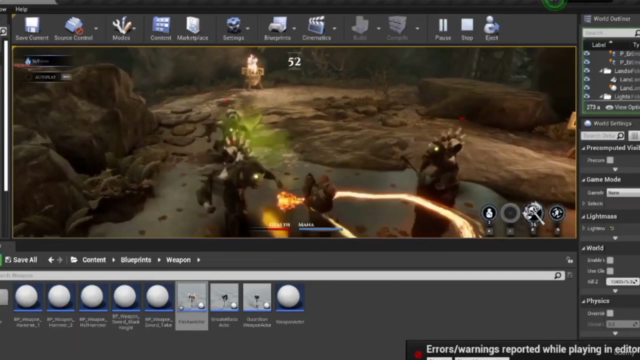Click the search magnifier in Content Browser
The image size is (640, 360).
(558, 276)
